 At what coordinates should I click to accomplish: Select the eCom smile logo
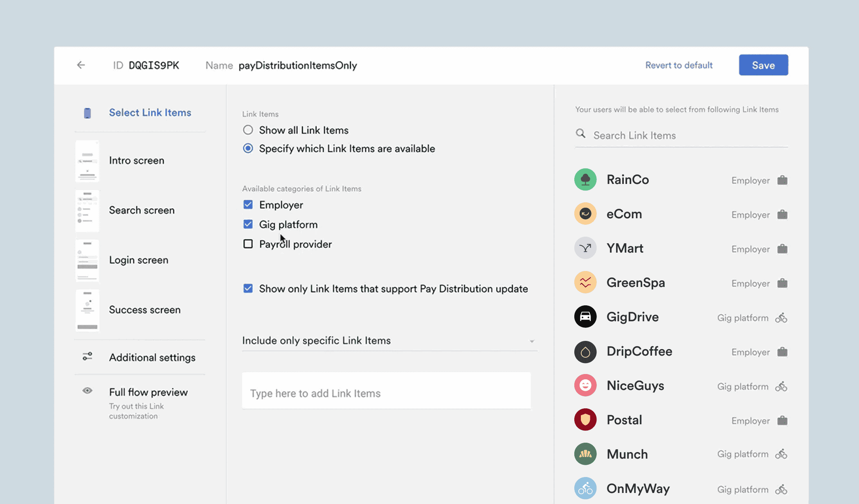point(585,213)
